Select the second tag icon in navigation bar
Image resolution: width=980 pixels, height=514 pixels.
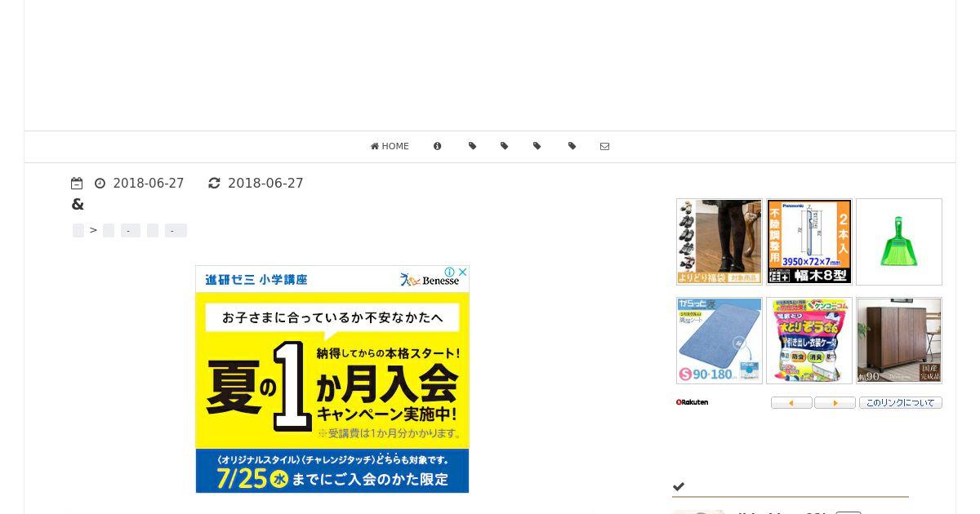coord(504,147)
